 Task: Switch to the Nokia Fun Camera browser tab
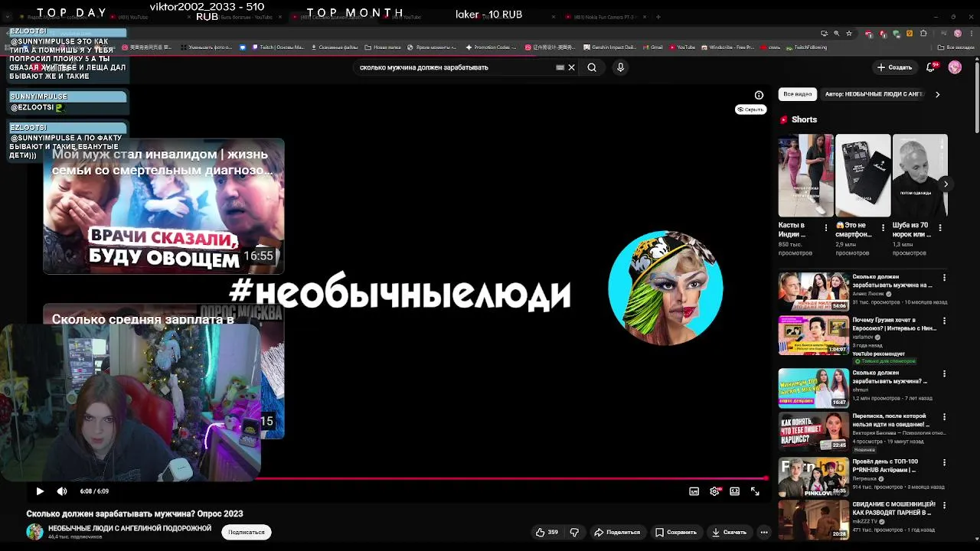pos(606,17)
